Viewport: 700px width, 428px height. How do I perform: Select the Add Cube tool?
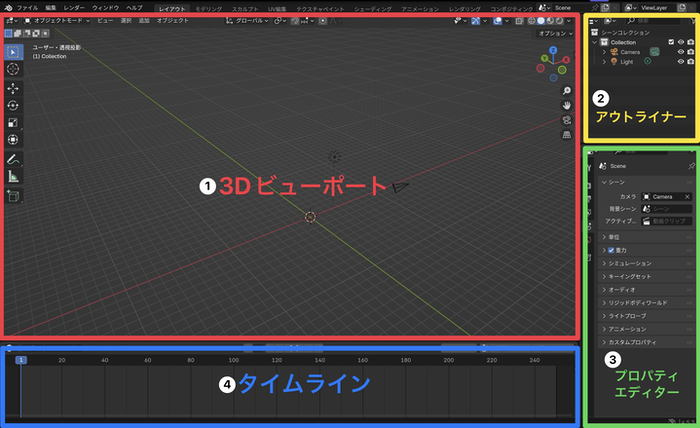point(12,195)
